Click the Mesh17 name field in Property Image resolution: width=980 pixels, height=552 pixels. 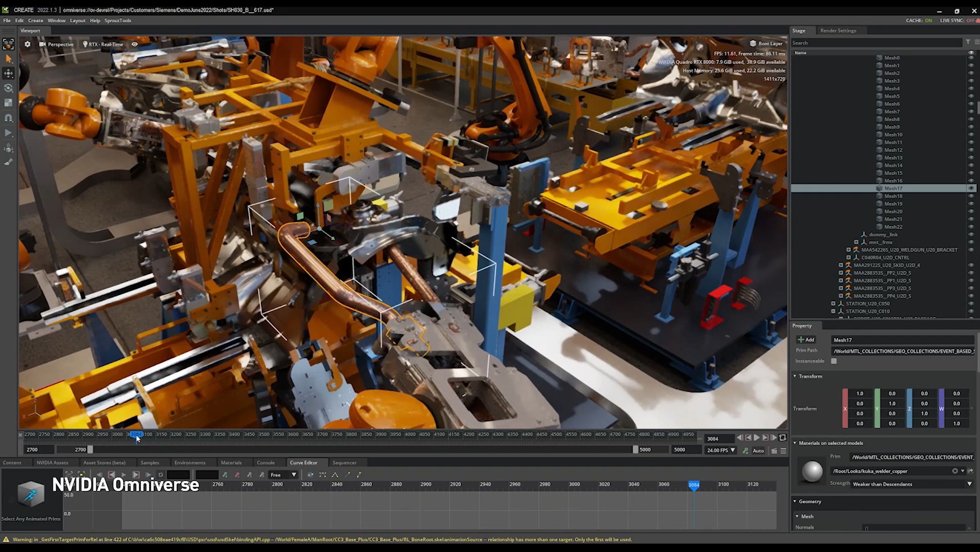tap(902, 340)
